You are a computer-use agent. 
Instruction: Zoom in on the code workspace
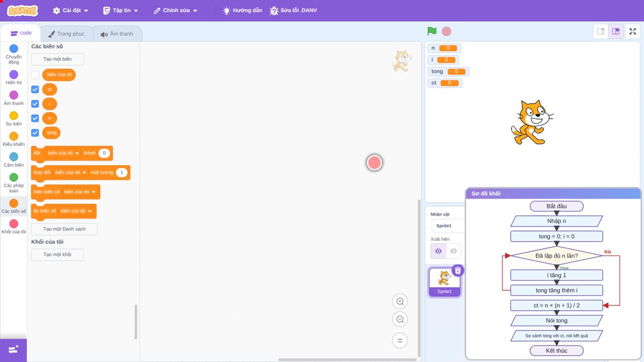click(x=400, y=301)
